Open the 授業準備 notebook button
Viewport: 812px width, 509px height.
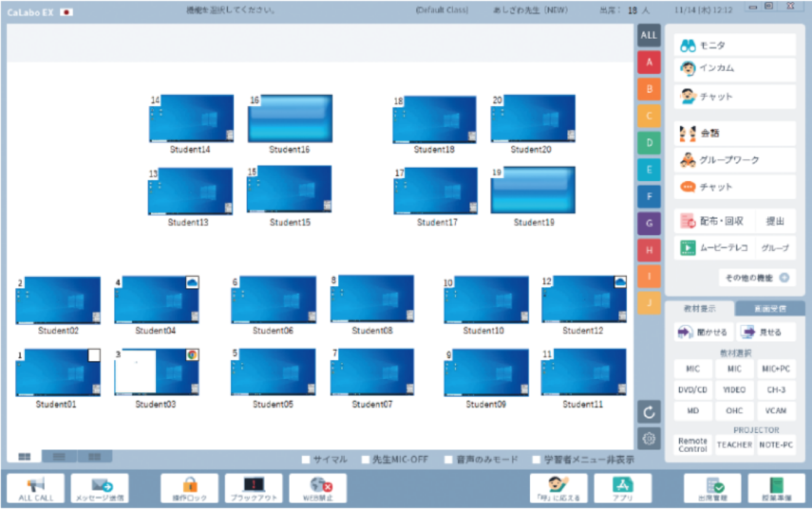[776, 488]
